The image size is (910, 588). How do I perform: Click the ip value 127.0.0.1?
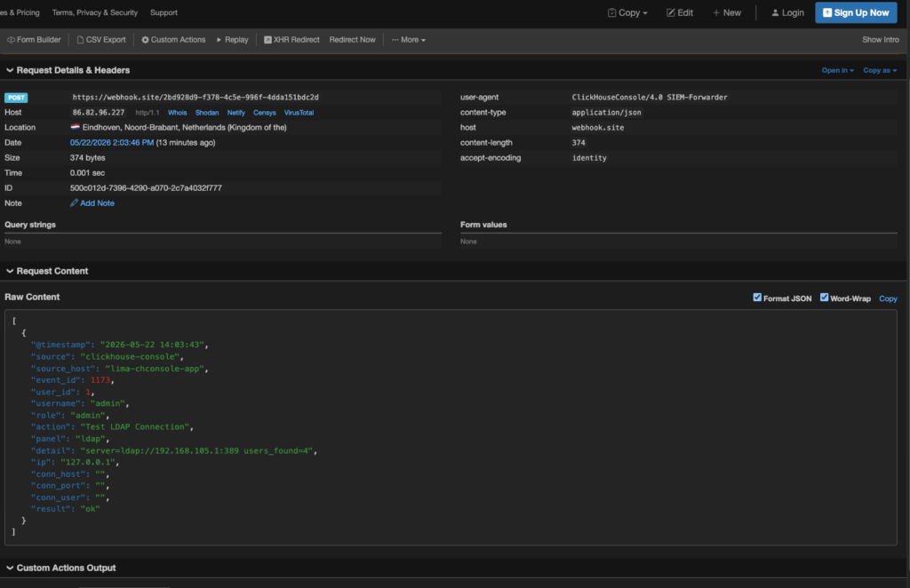coord(88,462)
